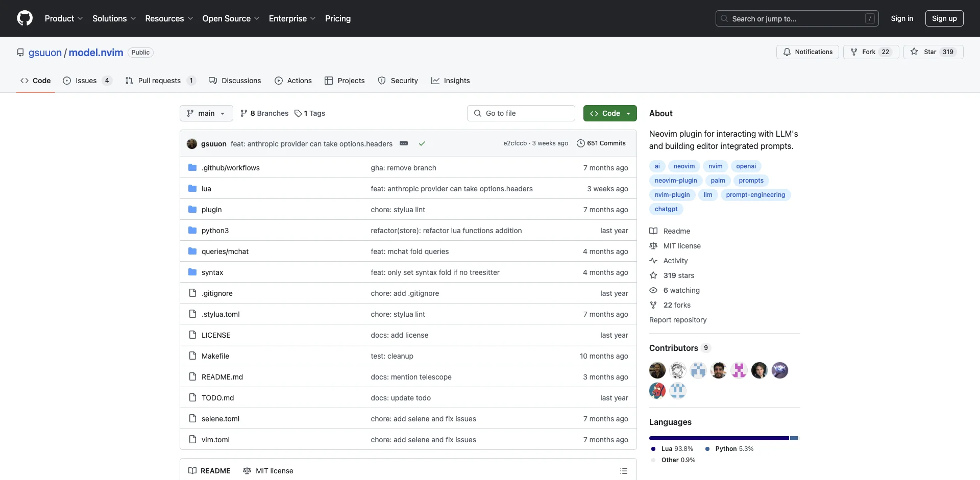Star the repository
Screen dimensions: 980x480
click(x=933, y=52)
